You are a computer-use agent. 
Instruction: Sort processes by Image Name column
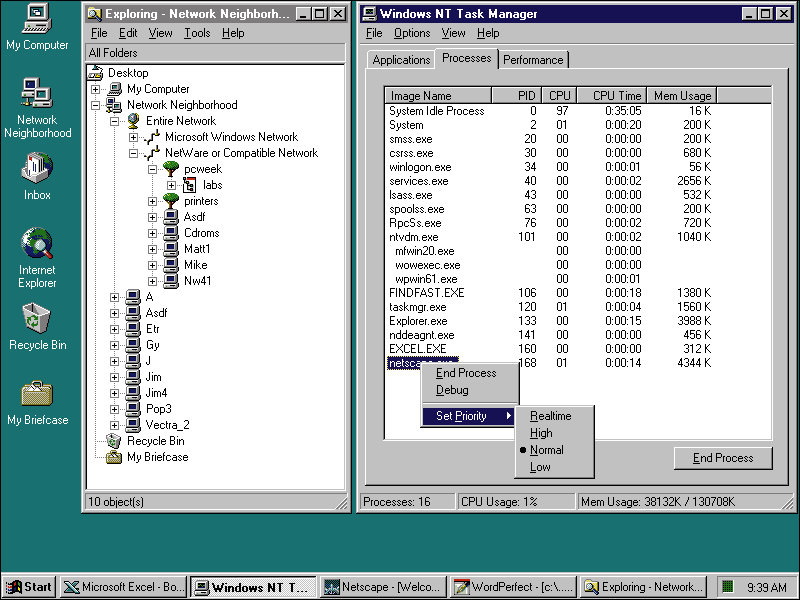click(438, 95)
